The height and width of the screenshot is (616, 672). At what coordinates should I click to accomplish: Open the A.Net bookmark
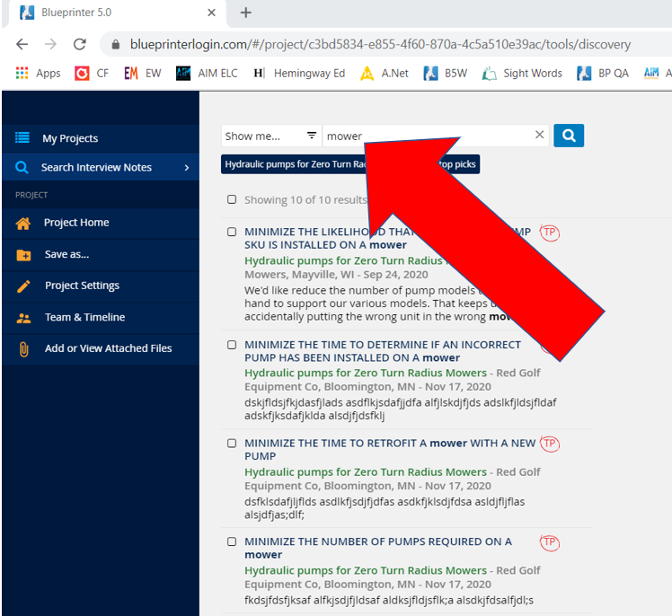(384, 74)
